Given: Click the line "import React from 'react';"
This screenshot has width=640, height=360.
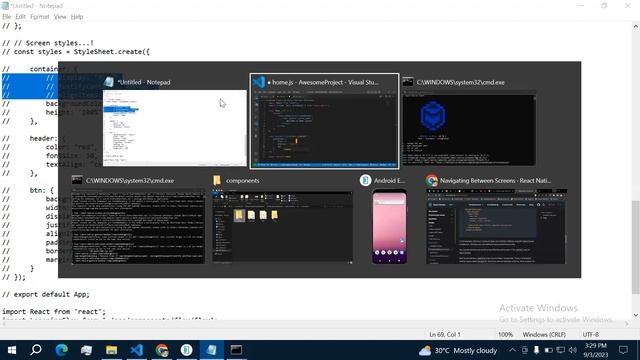Looking at the screenshot, I should (53, 311).
